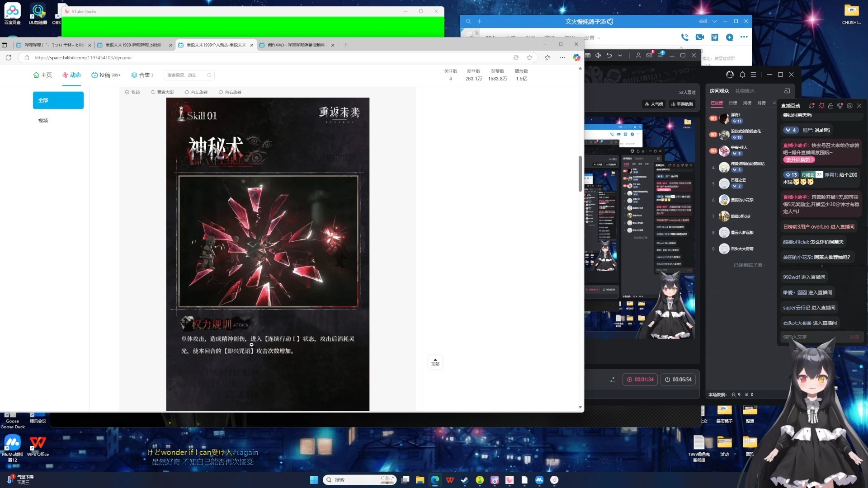This screenshot has height=488, width=868.
Task: Open the 手游航海 ranking
Action: tap(682, 104)
